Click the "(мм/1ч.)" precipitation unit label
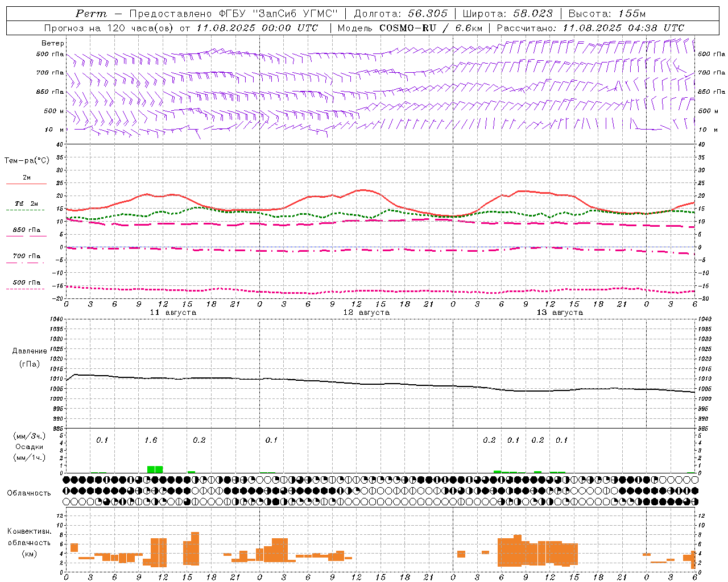728x582 pixels. click(30, 458)
